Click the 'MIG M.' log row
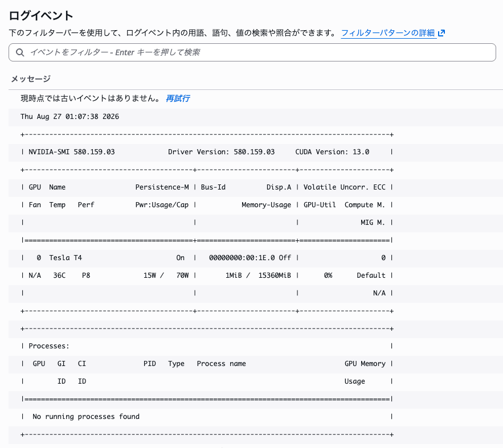This screenshot has height=448, width=503. click(x=256, y=223)
